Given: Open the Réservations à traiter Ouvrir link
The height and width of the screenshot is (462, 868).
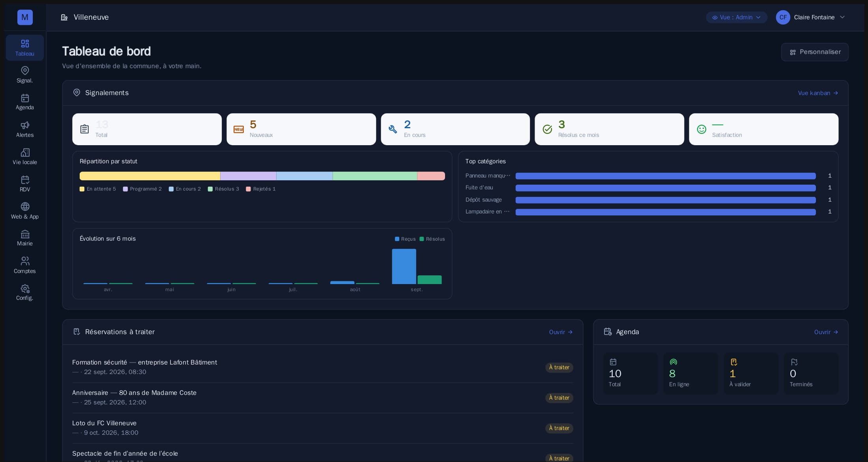Looking at the screenshot, I should click(x=561, y=332).
